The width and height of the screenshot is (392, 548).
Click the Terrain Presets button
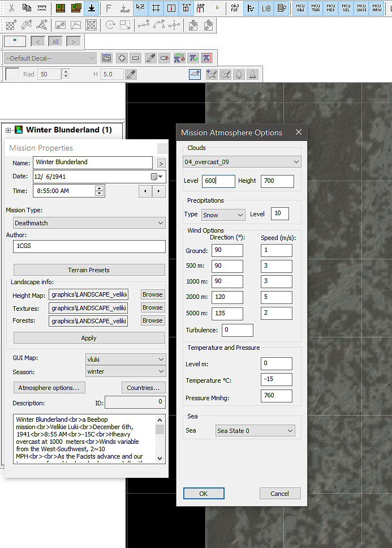click(89, 270)
